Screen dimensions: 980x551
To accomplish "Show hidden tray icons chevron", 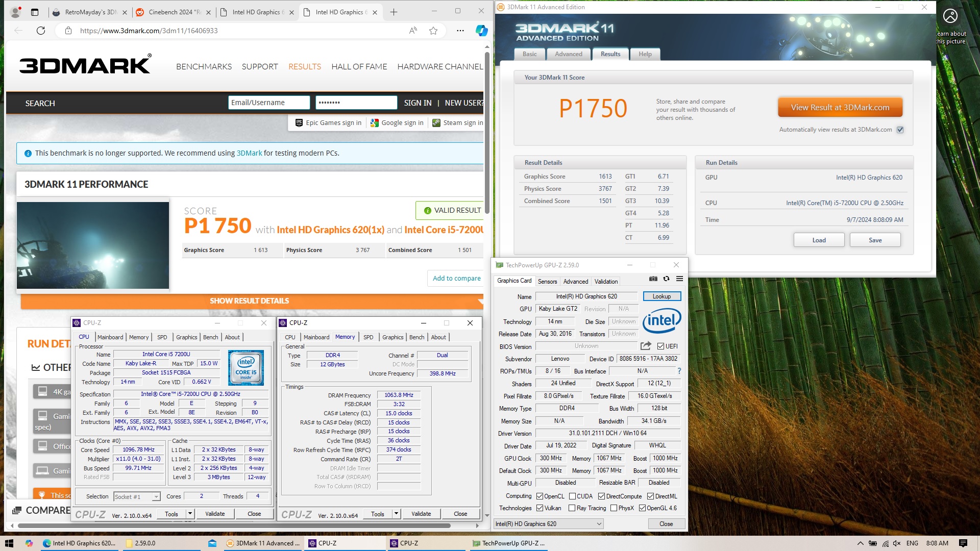I will (x=860, y=543).
